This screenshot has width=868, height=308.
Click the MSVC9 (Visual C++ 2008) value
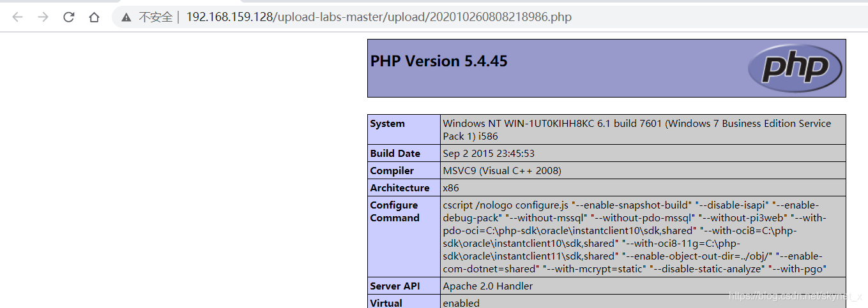click(x=502, y=171)
